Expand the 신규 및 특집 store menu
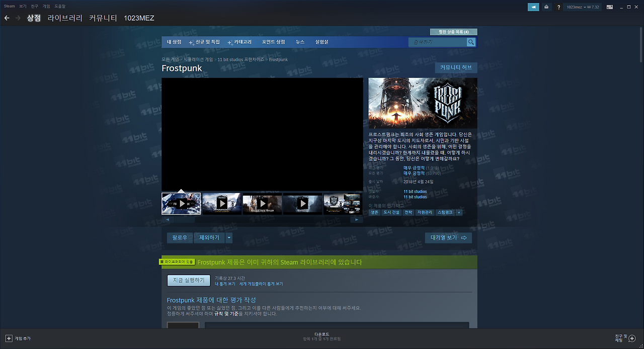644x349 pixels. 208,42
